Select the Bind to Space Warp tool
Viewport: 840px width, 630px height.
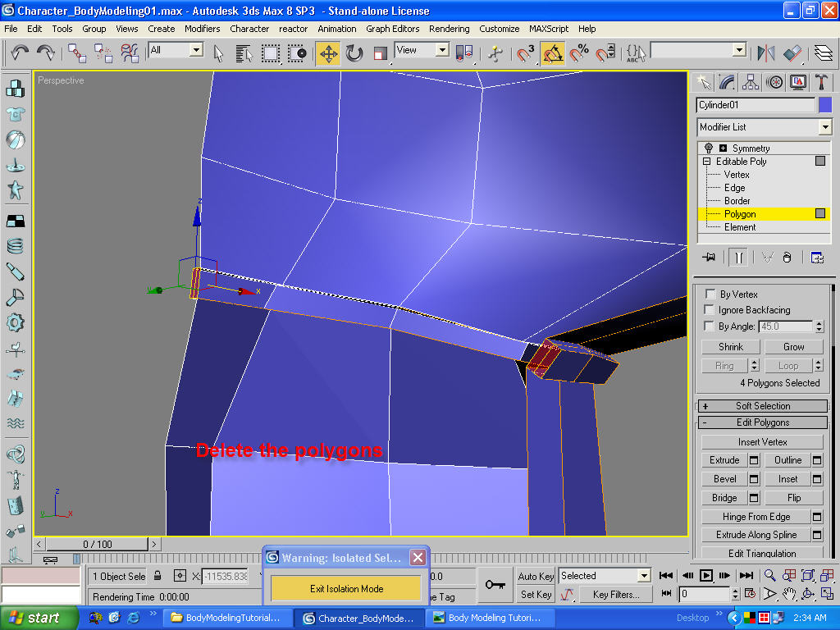(x=129, y=52)
